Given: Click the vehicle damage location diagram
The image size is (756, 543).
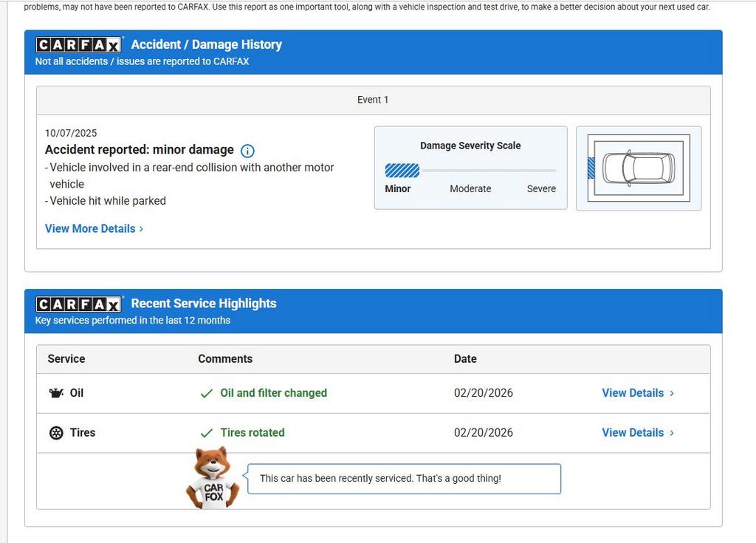Looking at the screenshot, I should tap(639, 168).
